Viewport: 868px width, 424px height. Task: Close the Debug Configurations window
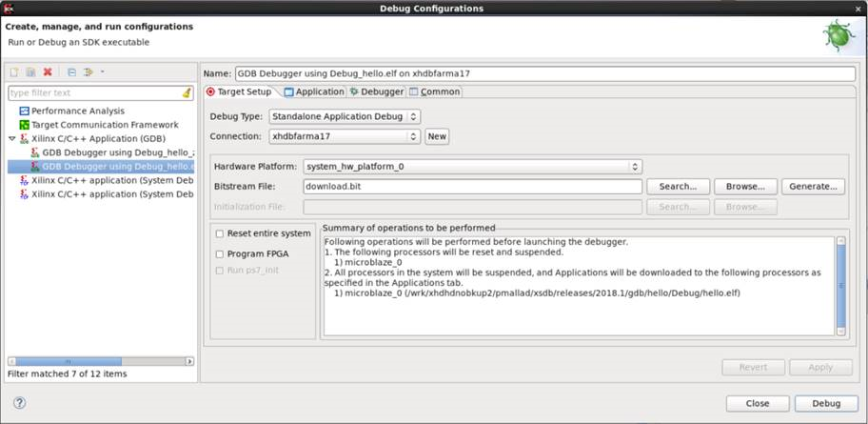click(858, 9)
